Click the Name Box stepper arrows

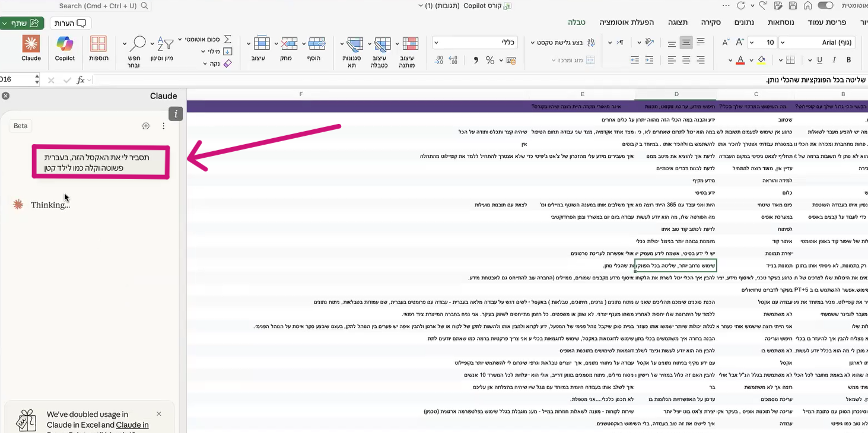click(x=37, y=80)
